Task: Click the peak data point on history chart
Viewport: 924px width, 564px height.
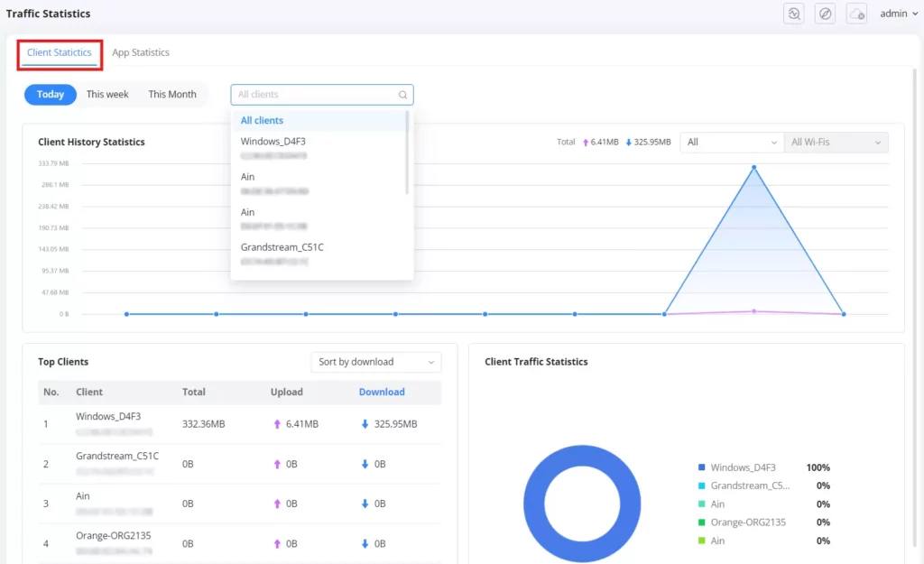Action: [753, 168]
